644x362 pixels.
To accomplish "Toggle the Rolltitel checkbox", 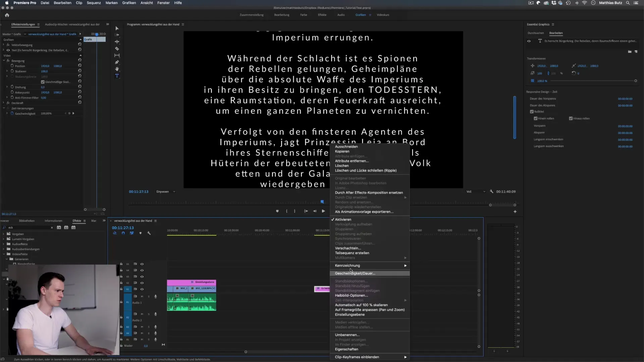I will coord(532,112).
